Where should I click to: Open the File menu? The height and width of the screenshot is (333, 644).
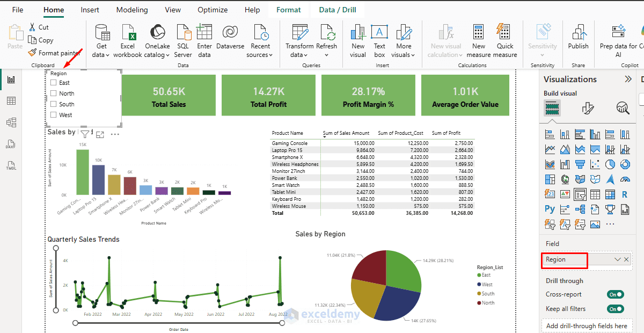point(18,10)
